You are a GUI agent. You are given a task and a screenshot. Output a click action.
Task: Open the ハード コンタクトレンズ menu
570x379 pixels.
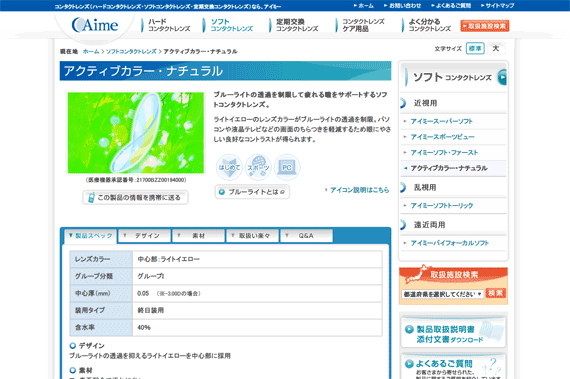166,25
